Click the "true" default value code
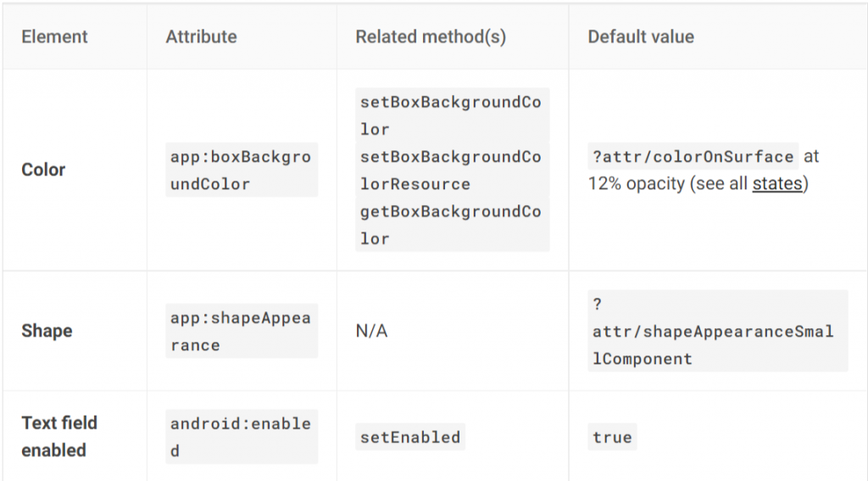 (x=612, y=437)
